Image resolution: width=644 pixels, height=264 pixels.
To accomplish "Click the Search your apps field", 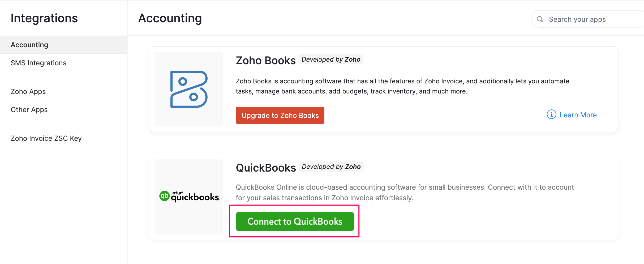I will (x=584, y=19).
